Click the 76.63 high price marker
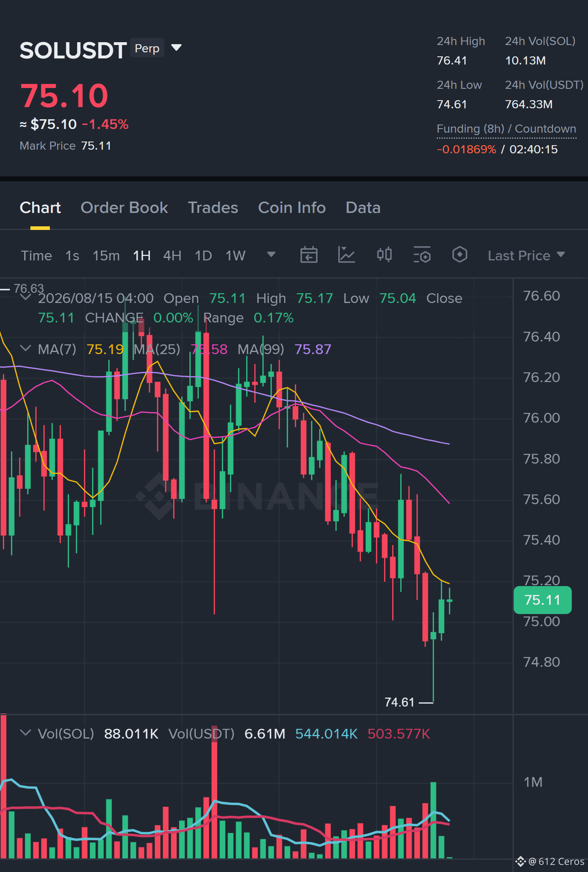 coord(29,288)
